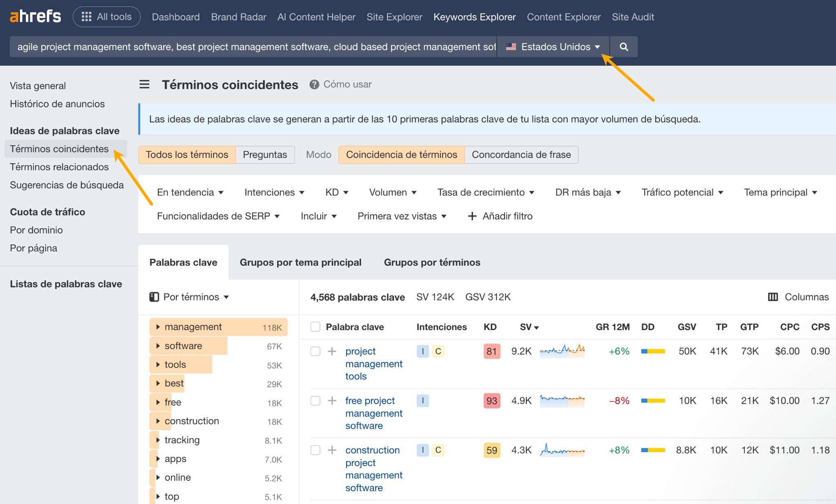Open Términos relacionados in the sidebar
Screen dimensions: 836x504
pyautogui.click(x=59, y=167)
